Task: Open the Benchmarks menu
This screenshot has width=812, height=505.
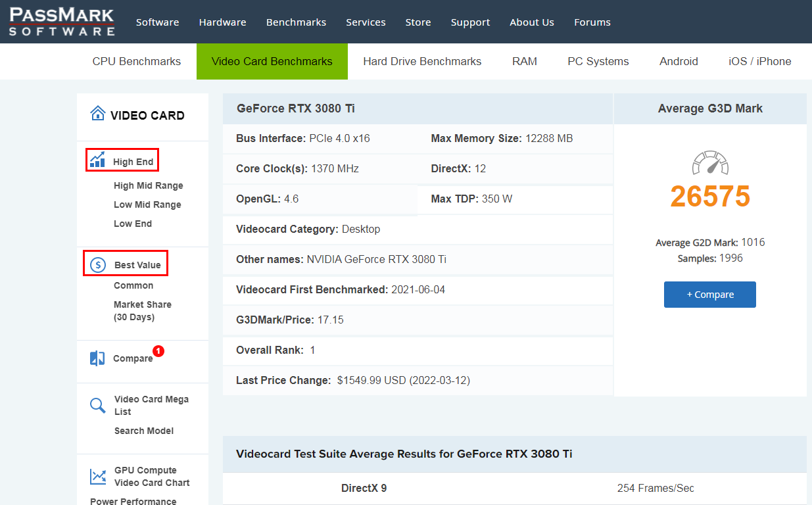Action: point(296,22)
